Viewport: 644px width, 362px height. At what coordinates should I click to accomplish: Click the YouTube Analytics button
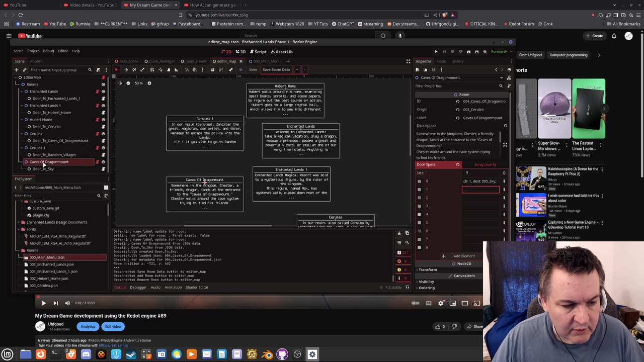click(88, 326)
